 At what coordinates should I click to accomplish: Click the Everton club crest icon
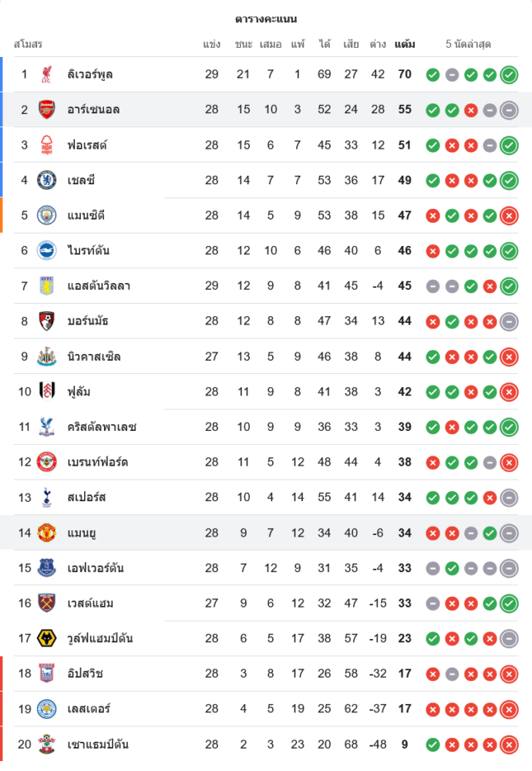click(x=47, y=568)
